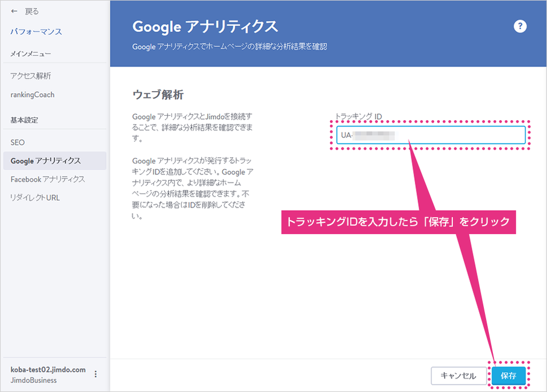Open the three-dot menu beside koba-test02.jimdo.com
This screenshot has height=392, width=547.
pos(96,374)
